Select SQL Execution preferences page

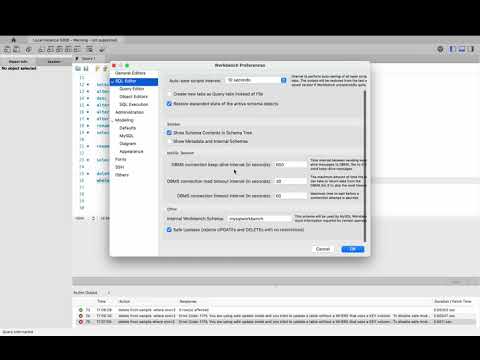pos(134,104)
